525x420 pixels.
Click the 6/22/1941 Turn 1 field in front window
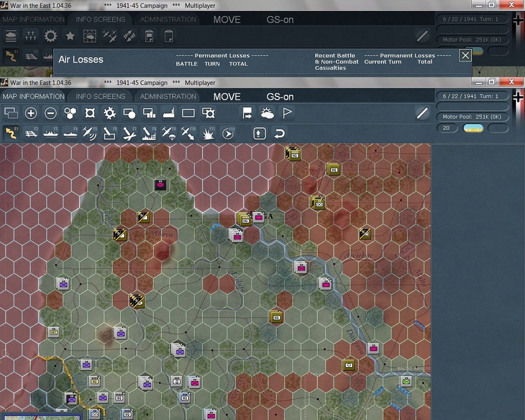pos(472,96)
